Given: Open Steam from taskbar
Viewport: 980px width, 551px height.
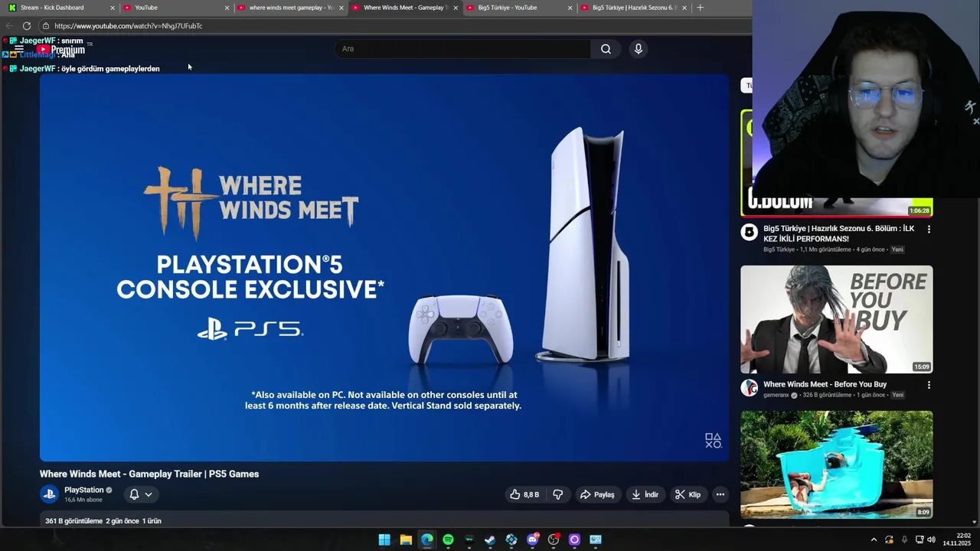Looking at the screenshot, I should coord(490,540).
